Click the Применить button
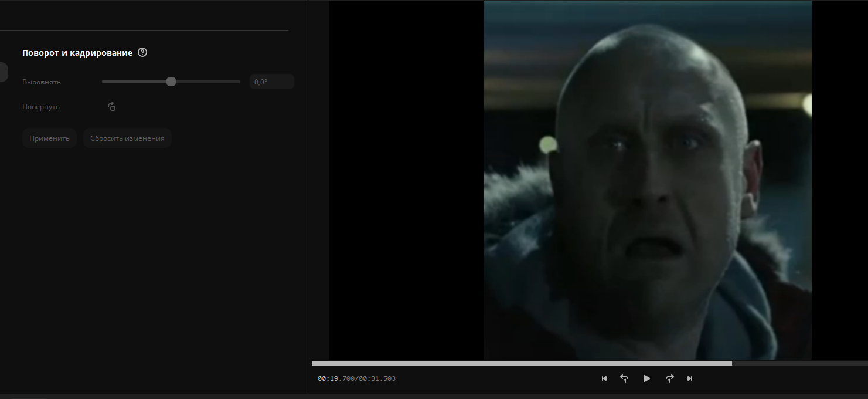This screenshot has height=399, width=868. 50,138
